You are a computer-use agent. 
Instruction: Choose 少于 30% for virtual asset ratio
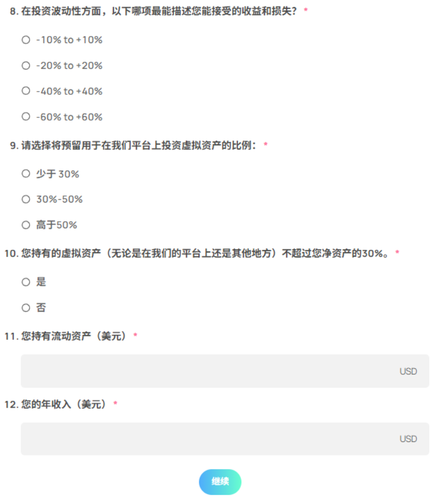coord(26,173)
